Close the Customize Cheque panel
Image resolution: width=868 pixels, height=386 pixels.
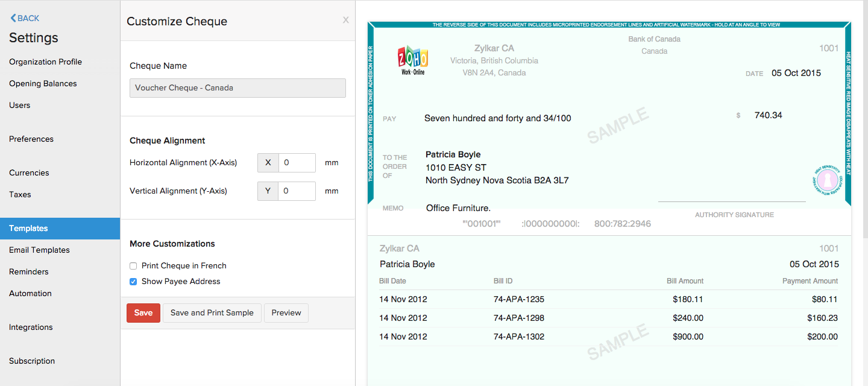point(345,20)
